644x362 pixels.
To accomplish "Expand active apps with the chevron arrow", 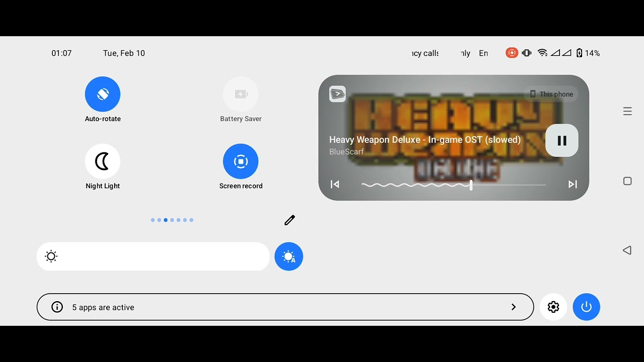I will 514,307.
